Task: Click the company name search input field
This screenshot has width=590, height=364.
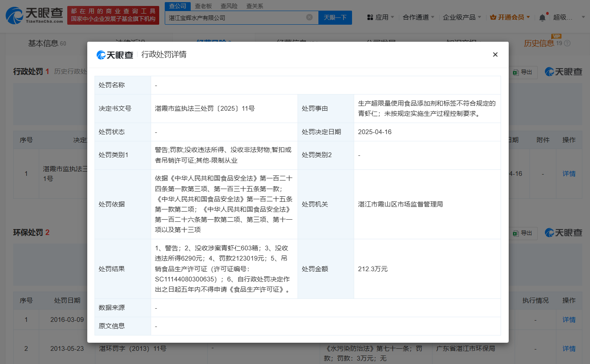Action: pos(234,18)
